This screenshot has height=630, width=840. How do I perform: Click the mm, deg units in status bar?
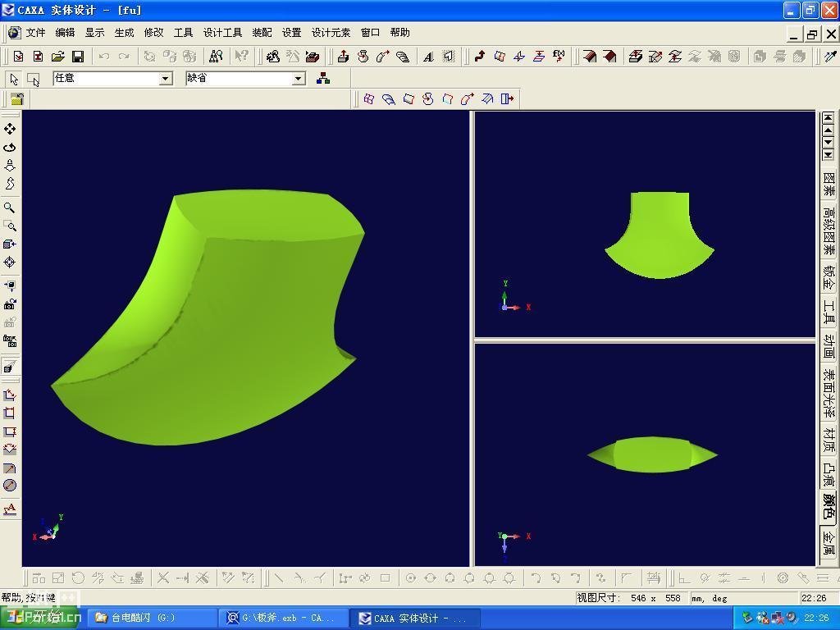pos(710,598)
